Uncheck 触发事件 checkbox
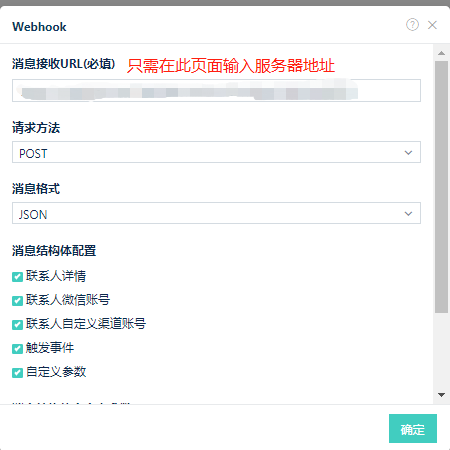This screenshot has width=450, height=450. coord(17,349)
